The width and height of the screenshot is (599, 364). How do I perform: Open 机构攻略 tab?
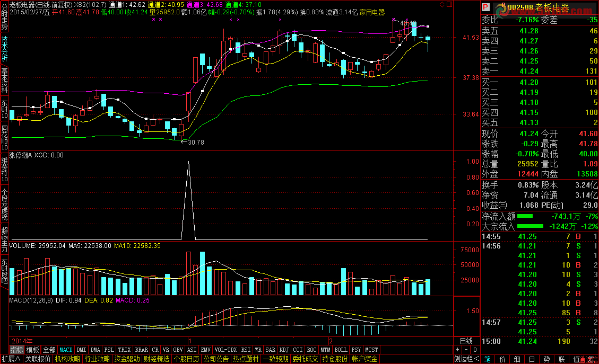[67, 359]
